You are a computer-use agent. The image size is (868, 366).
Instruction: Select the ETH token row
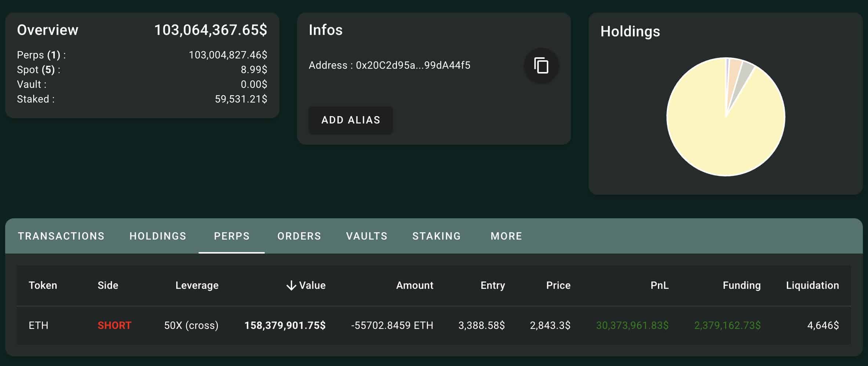pyautogui.click(x=39, y=325)
